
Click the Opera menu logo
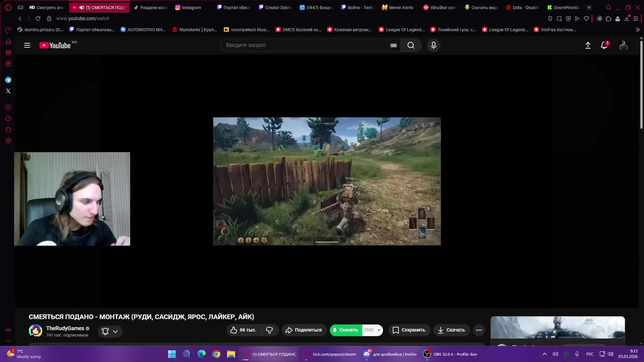tap(8, 8)
